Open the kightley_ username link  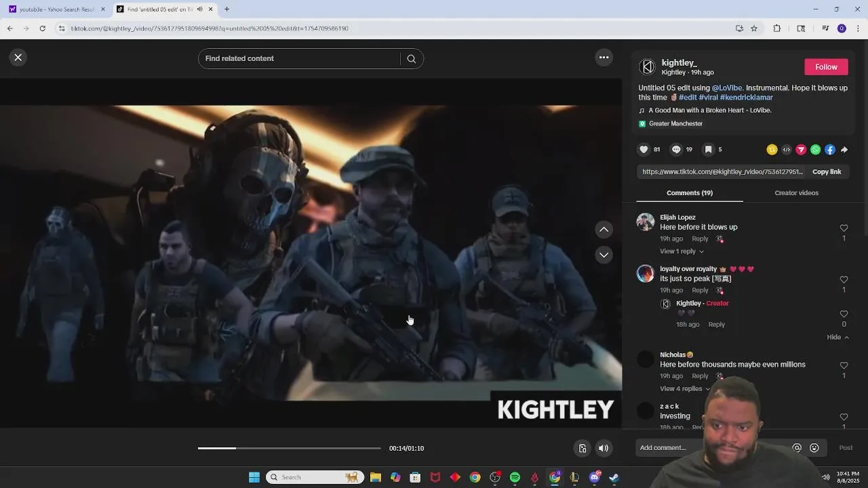click(x=679, y=63)
